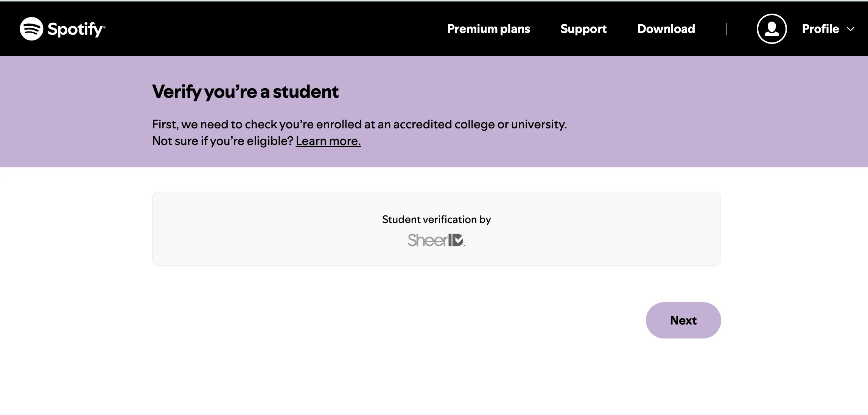Click Download in the top navigation bar
868x415 pixels.
pyautogui.click(x=666, y=28)
